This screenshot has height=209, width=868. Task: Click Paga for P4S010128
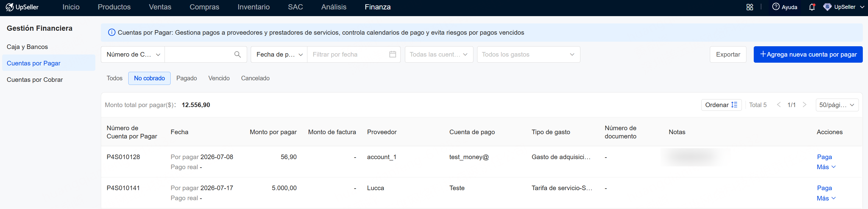pyautogui.click(x=824, y=157)
